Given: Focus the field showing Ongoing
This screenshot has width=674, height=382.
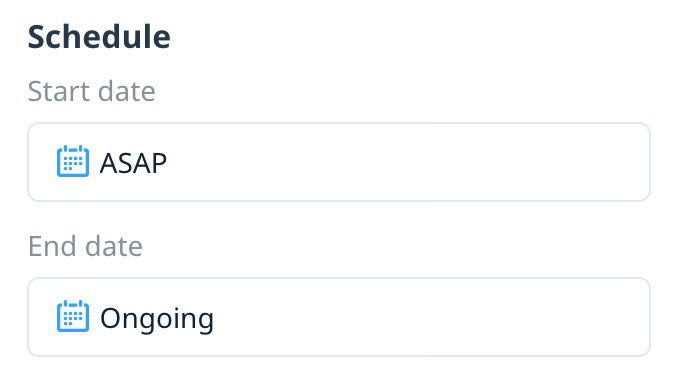Looking at the screenshot, I should pyautogui.click(x=339, y=317).
